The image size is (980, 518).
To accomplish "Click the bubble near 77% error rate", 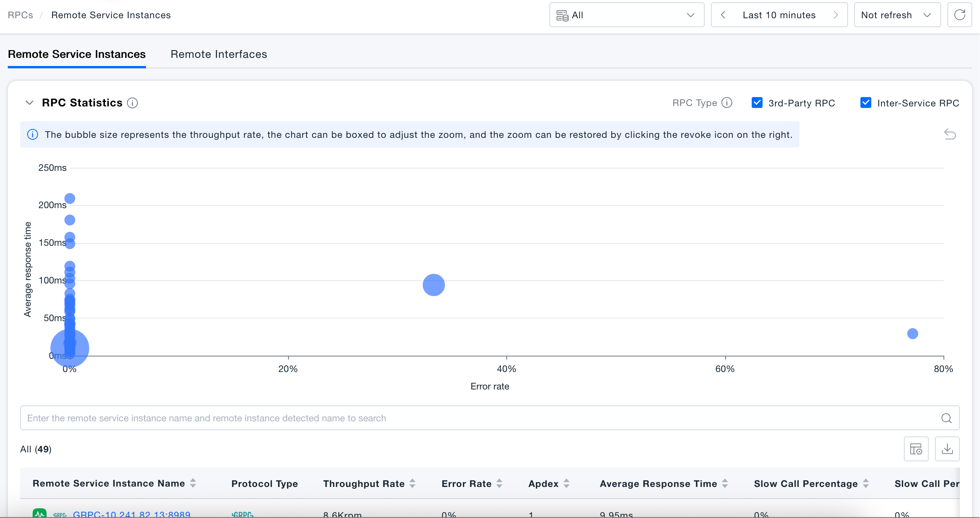I will tap(912, 334).
